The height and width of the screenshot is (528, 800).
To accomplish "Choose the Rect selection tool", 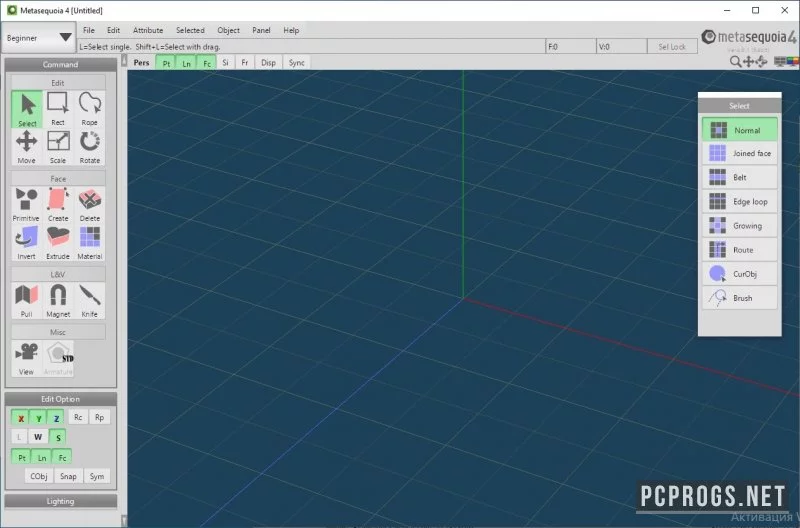I will pyautogui.click(x=58, y=109).
